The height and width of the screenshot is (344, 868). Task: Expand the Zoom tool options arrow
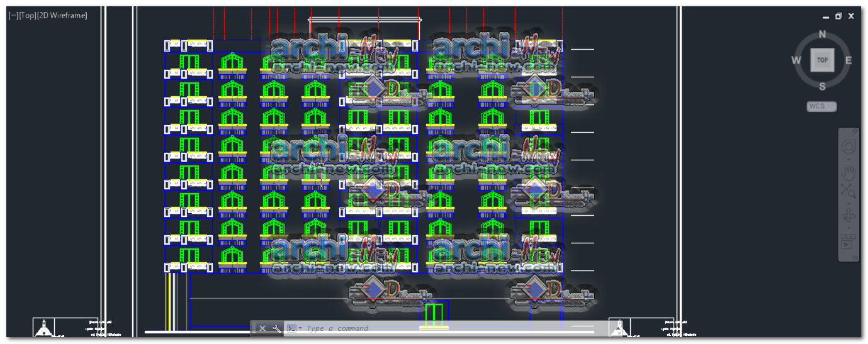tap(848, 203)
